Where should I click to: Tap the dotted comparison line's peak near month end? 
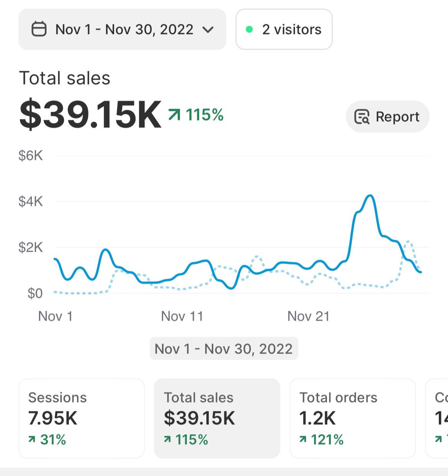(409, 241)
